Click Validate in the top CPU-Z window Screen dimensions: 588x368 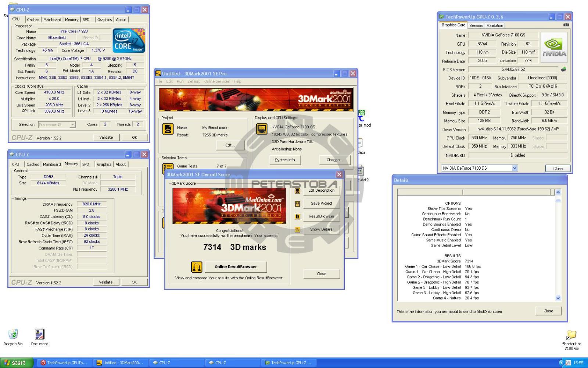click(x=106, y=138)
